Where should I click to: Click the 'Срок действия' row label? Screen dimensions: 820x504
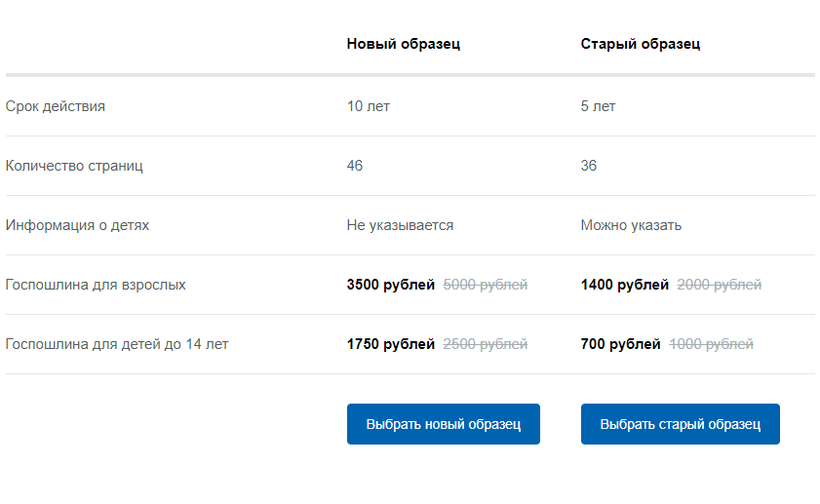55,106
